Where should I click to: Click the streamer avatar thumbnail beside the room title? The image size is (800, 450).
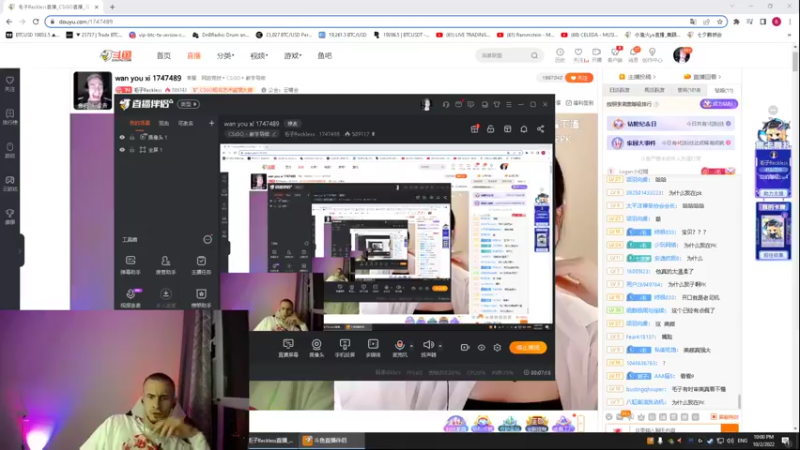click(x=92, y=90)
